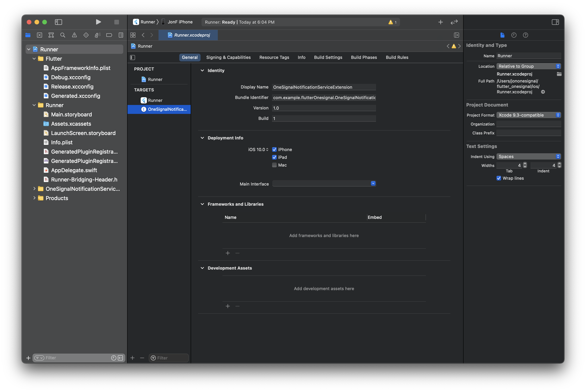Click the warning badge in status bar
The width and height of the screenshot is (586, 392).
392,22
